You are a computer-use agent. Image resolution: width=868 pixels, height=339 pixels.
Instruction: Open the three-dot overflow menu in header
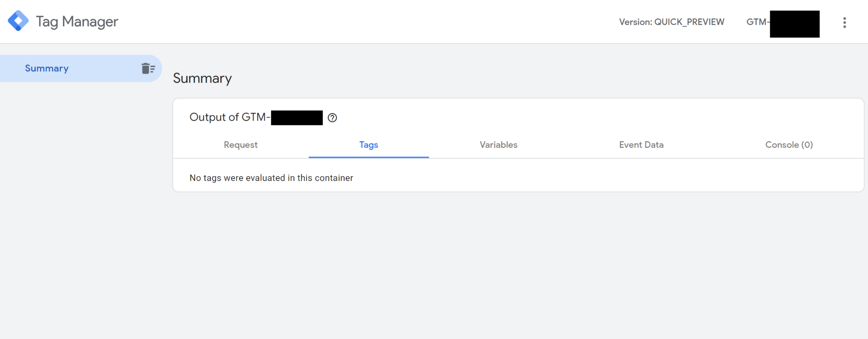point(845,22)
